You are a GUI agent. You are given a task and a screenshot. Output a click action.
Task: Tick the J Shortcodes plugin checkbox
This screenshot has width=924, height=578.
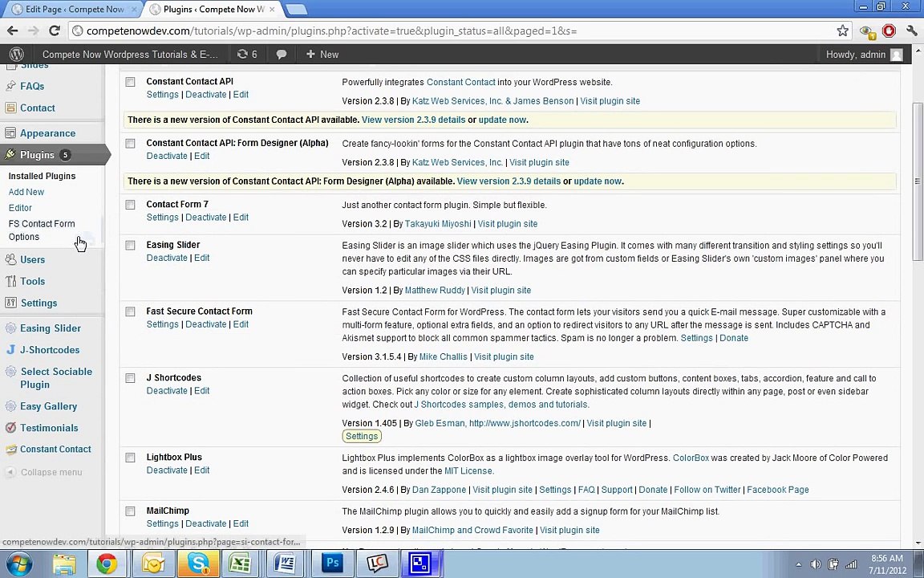130,378
